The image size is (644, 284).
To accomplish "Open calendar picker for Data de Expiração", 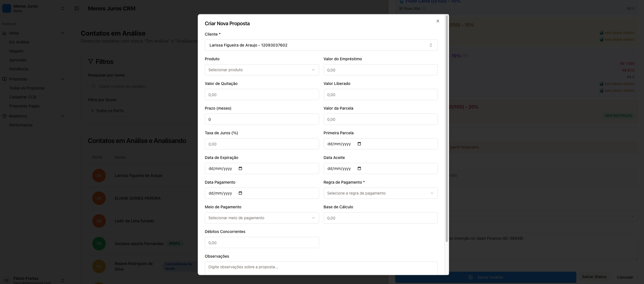I will click(x=240, y=168).
